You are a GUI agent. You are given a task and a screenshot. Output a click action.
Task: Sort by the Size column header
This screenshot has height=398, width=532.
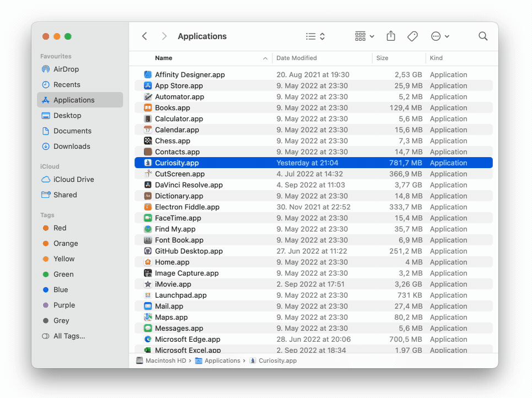tap(382, 58)
